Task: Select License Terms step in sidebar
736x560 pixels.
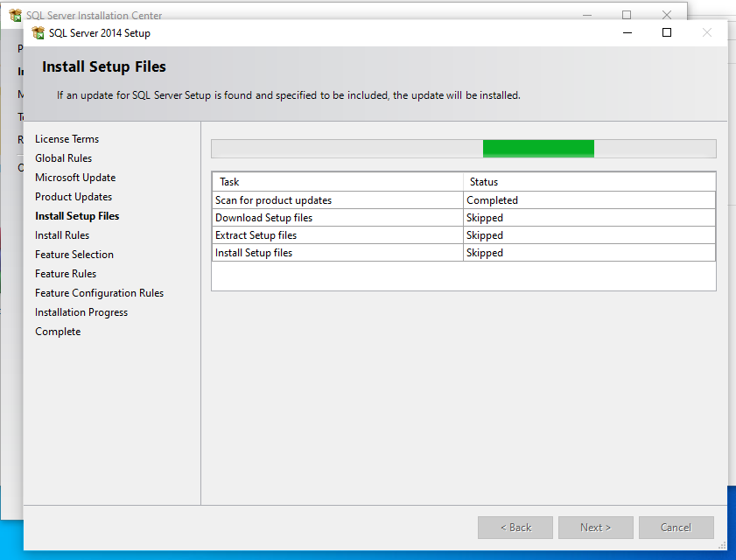Action: tap(67, 139)
